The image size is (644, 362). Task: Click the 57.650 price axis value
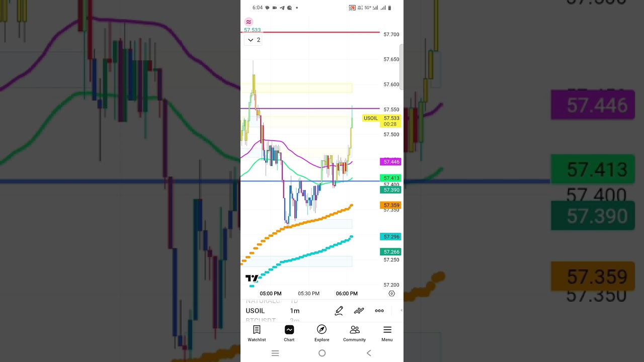click(391, 59)
